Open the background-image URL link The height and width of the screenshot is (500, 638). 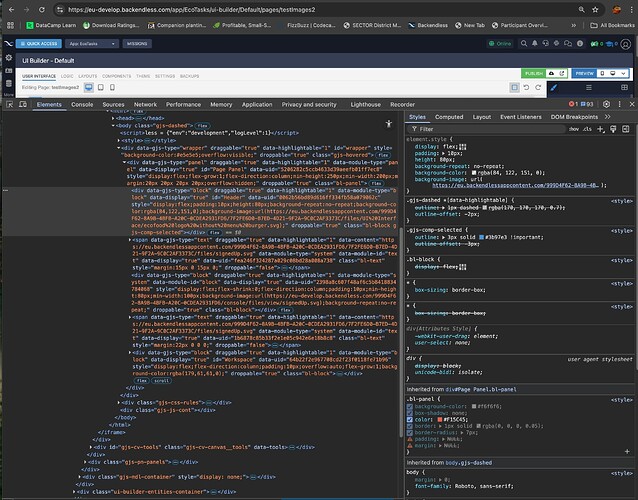click(x=517, y=185)
